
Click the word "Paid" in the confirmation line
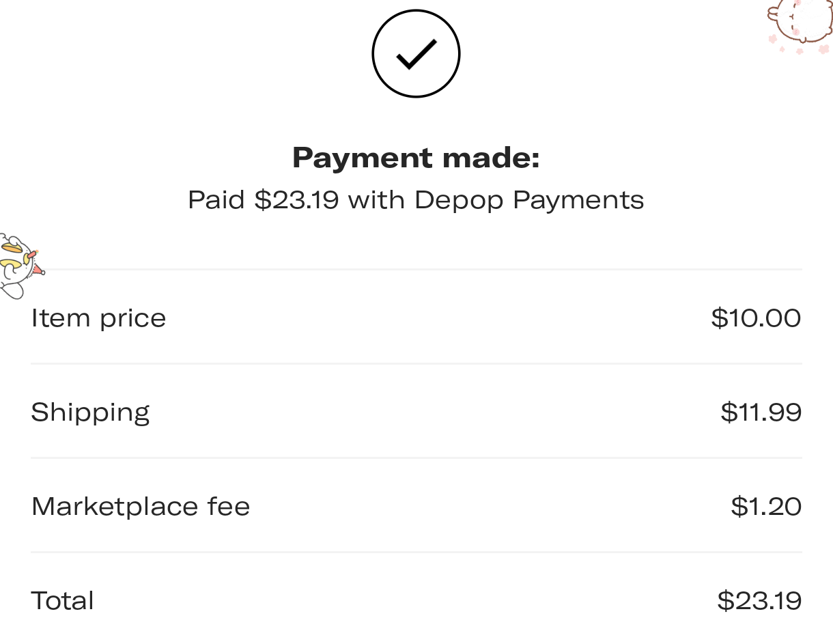point(216,200)
